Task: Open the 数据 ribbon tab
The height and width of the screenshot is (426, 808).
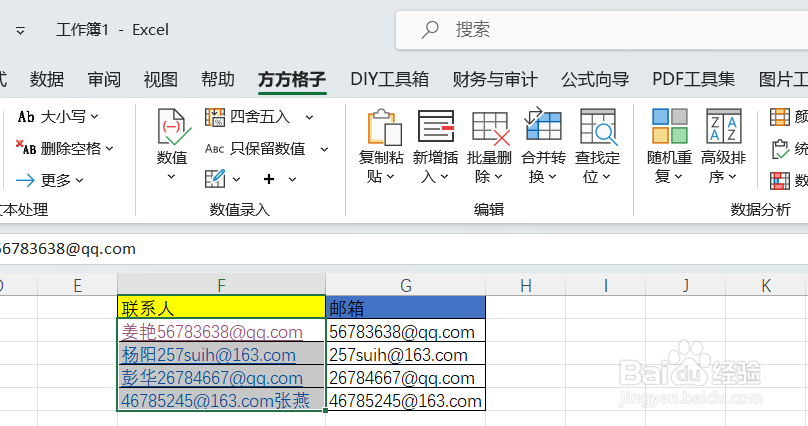Action: [x=46, y=79]
